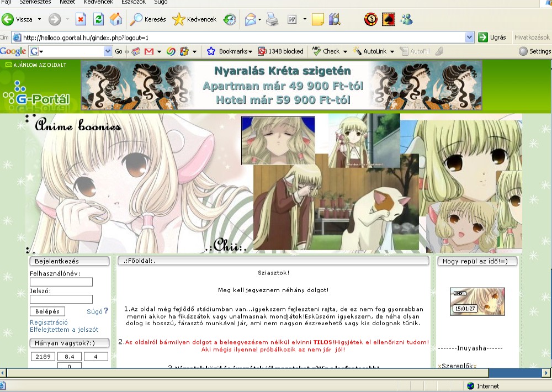Open the Vissza back history dropdown arrow
The image size is (552, 392).
click(39, 19)
